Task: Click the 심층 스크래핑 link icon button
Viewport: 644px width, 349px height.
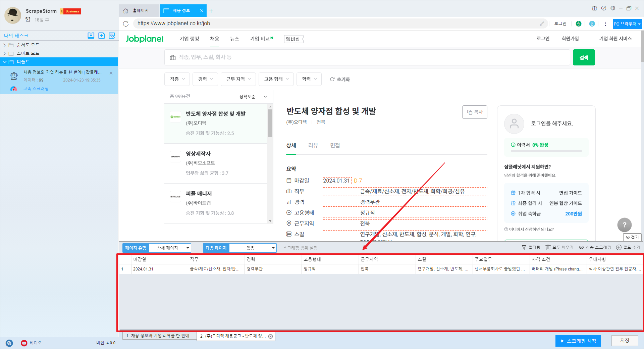Action: point(595,247)
